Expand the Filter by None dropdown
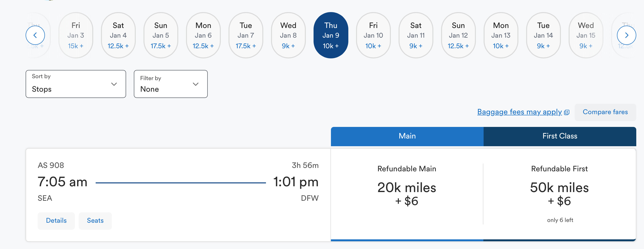Viewport: 644px width, 249px height. click(x=171, y=84)
